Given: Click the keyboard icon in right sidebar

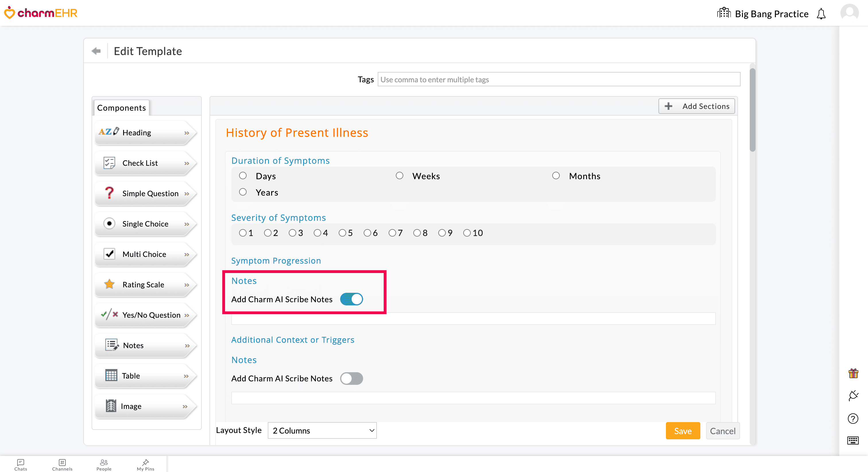Looking at the screenshot, I should pos(853,440).
